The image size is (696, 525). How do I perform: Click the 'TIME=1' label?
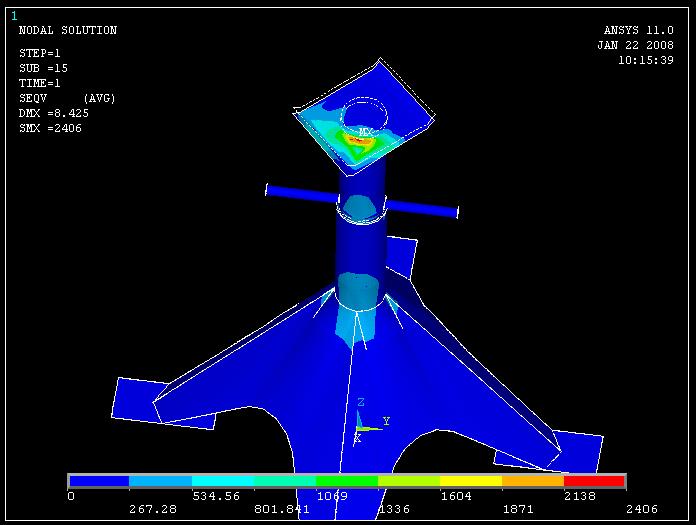(x=40, y=83)
